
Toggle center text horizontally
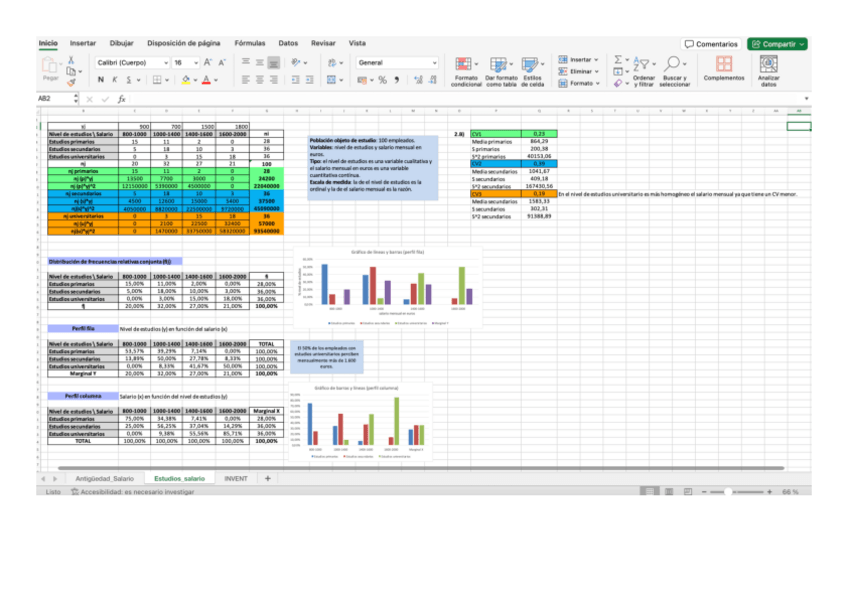coord(260,79)
